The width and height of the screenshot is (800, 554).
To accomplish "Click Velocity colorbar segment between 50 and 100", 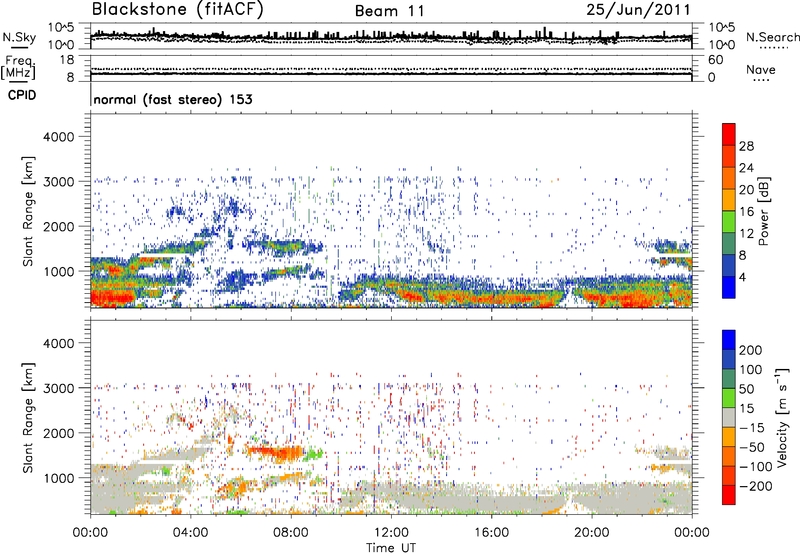I will click(729, 379).
